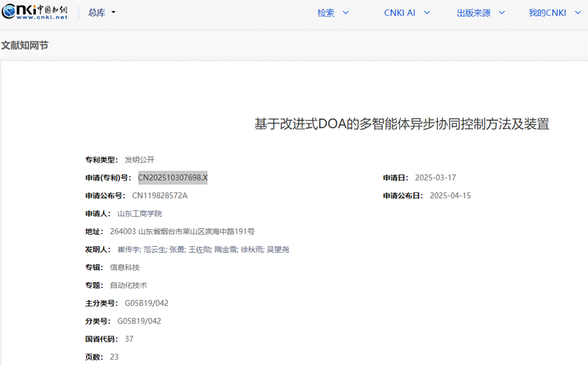This screenshot has width=588, height=366.
Task: Click the highlighted application number CN202510307698.X
Action: (173, 178)
